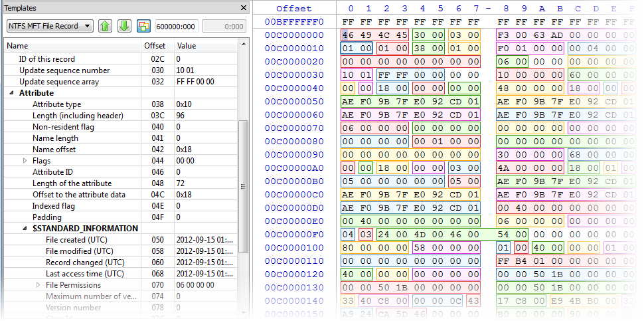Toggle the colored squares highlight button

click(x=143, y=27)
